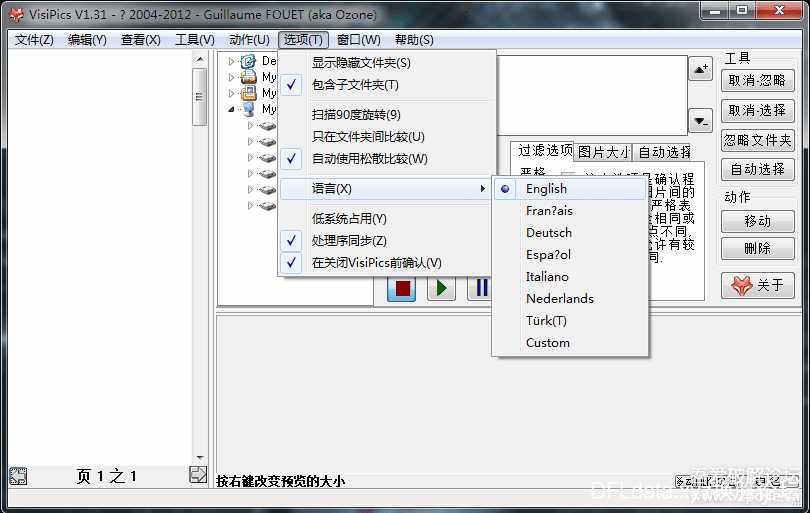Image resolution: width=810 pixels, height=513 pixels.
Task: Open the 动作(U) menu
Action: [x=249, y=40]
